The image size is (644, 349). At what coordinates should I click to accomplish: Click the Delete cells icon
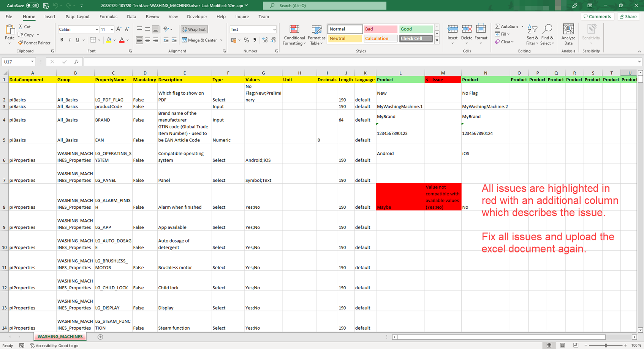(467, 30)
